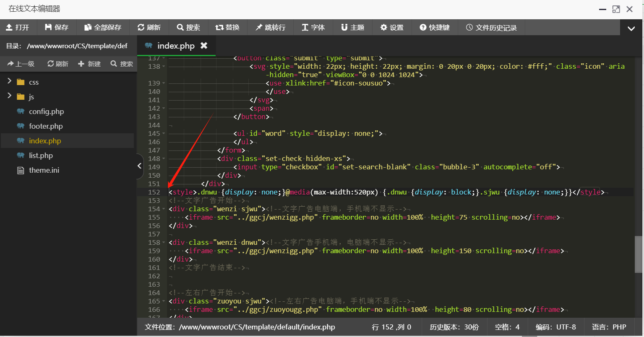Expand the css folder arrow
The height and width of the screenshot is (337, 644).
9,81
